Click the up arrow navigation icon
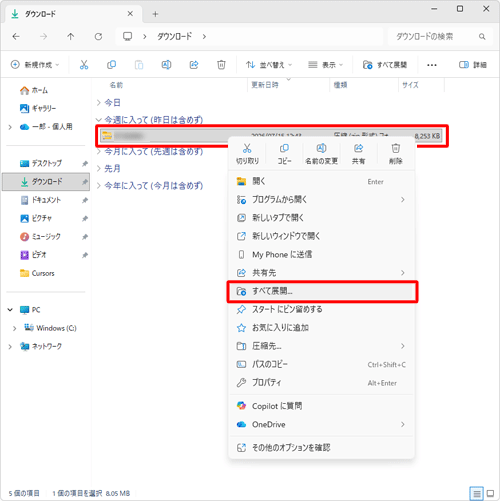This screenshot has height=501, width=500. (71, 36)
